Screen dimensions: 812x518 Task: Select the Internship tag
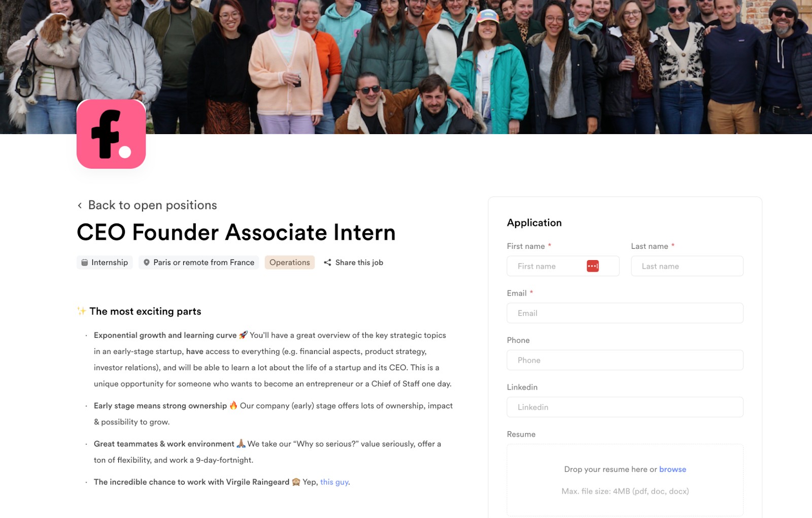click(x=105, y=263)
